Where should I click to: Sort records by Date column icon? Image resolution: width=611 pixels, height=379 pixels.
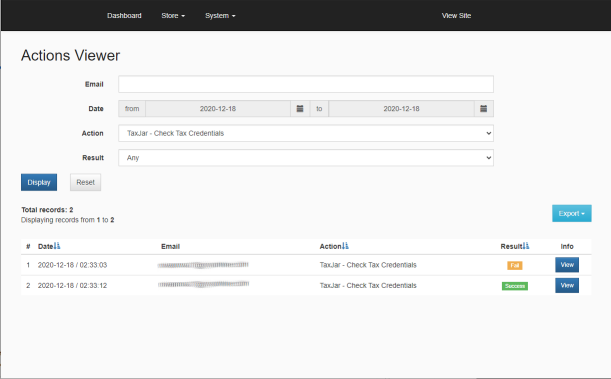click(57, 246)
